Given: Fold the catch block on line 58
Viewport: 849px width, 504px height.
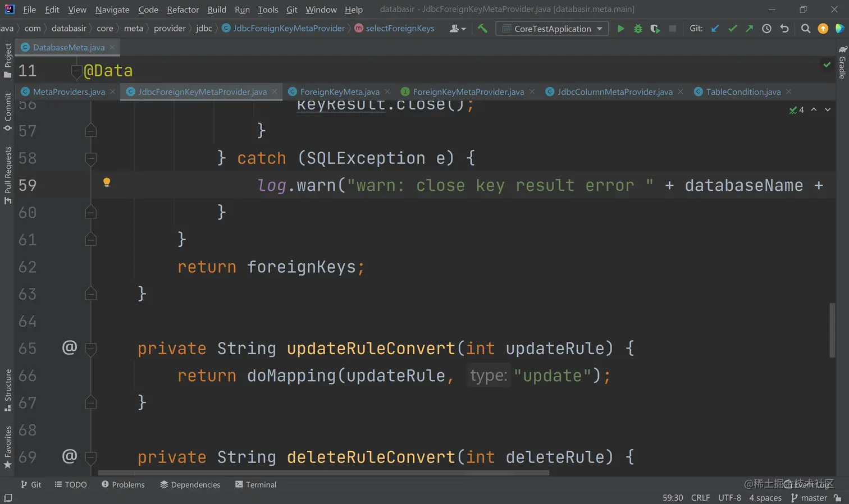Looking at the screenshot, I should click(x=91, y=158).
